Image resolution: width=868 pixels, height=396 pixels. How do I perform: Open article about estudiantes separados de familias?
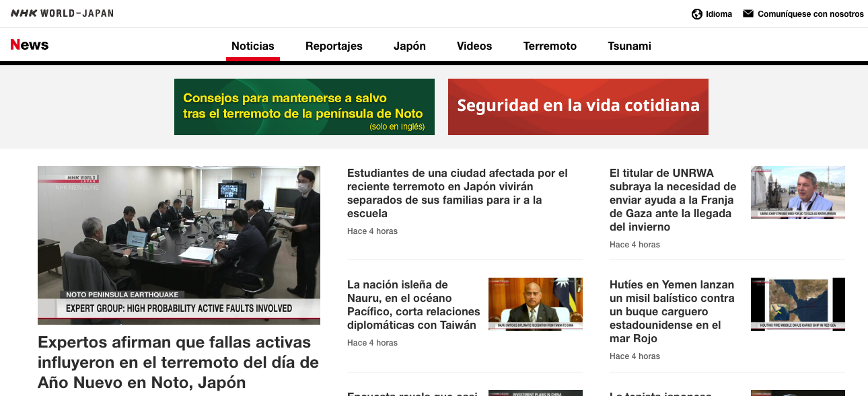(458, 193)
